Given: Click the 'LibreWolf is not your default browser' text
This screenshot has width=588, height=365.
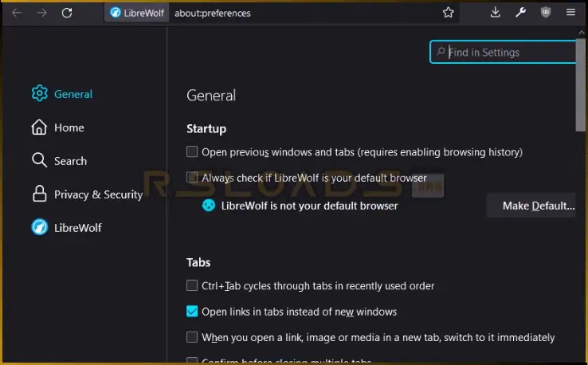Looking at the screenshot, I should pyautogui.click(x=309, y=206).
